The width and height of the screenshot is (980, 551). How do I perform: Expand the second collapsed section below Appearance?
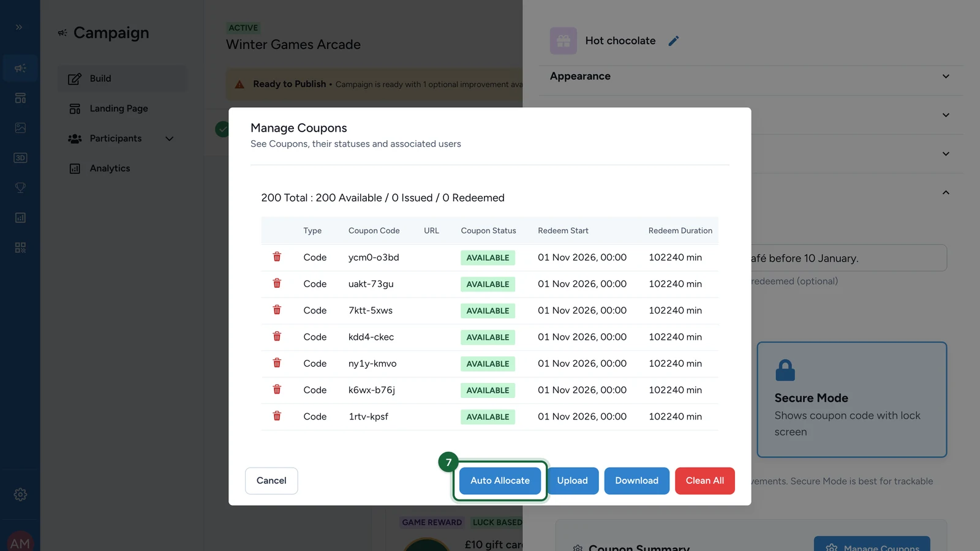[x=946, y=115]
